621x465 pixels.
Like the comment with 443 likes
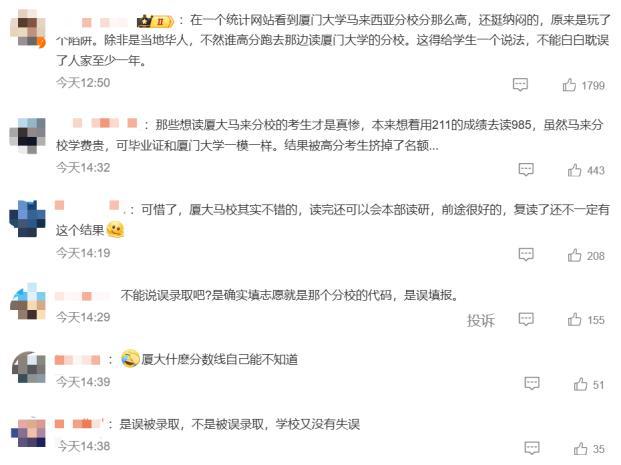pos(574,170)
